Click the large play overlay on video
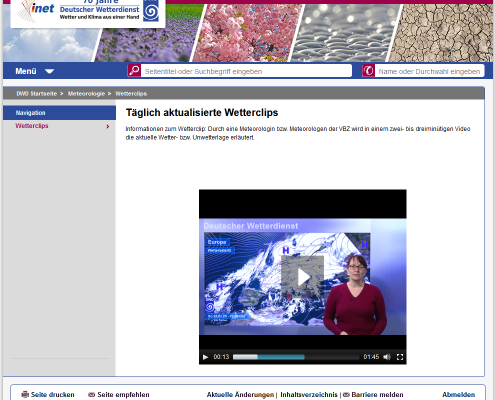This screenshot has width=495, height=400. tap(302, 276)
